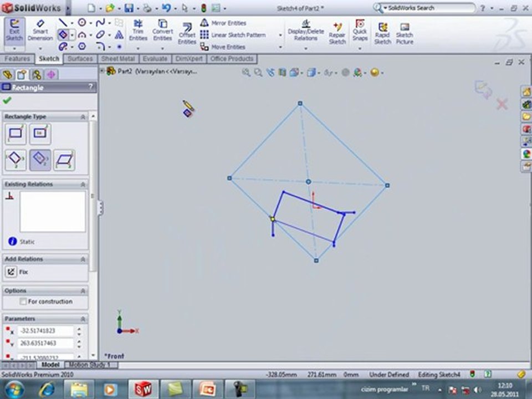The image size is (532, 399).
Task: Click the Rapid Sketch tool
Action: coord(383,34)
